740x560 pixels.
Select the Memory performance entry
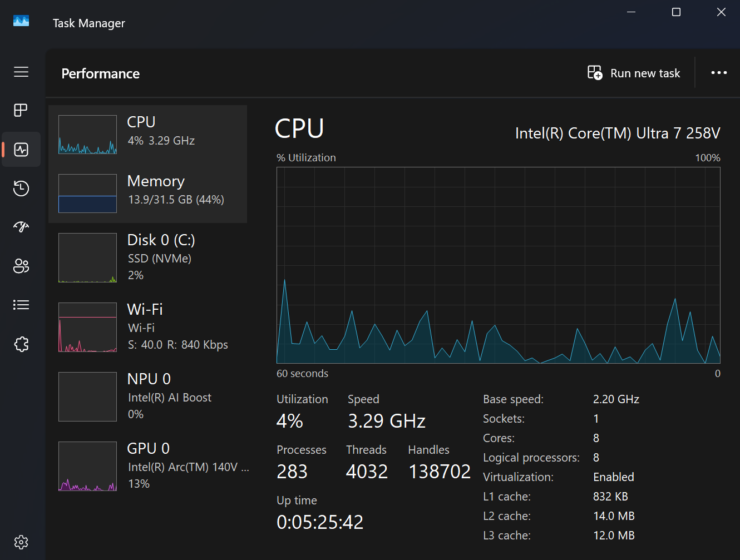coord(148,193)
